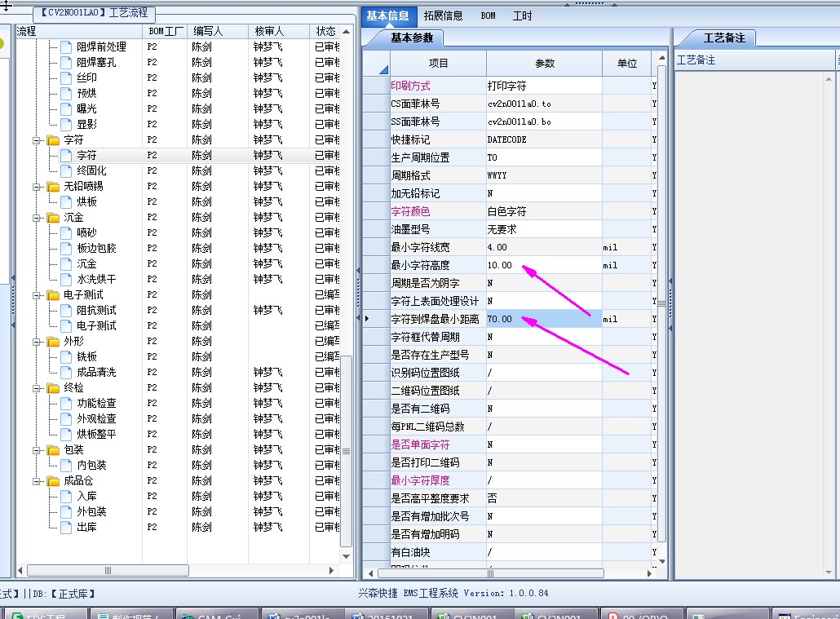Image resolution: width=840 pixels, height=619 pixels.
Task: Click the 包装 folder icon
Action: (53, 451)
